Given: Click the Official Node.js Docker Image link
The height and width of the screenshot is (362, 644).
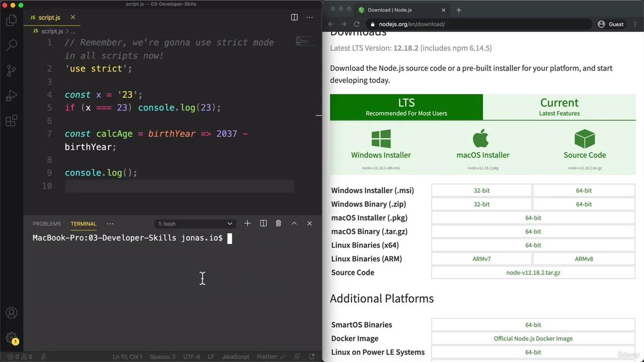Looking at the screenshot, I should point(533,338).
